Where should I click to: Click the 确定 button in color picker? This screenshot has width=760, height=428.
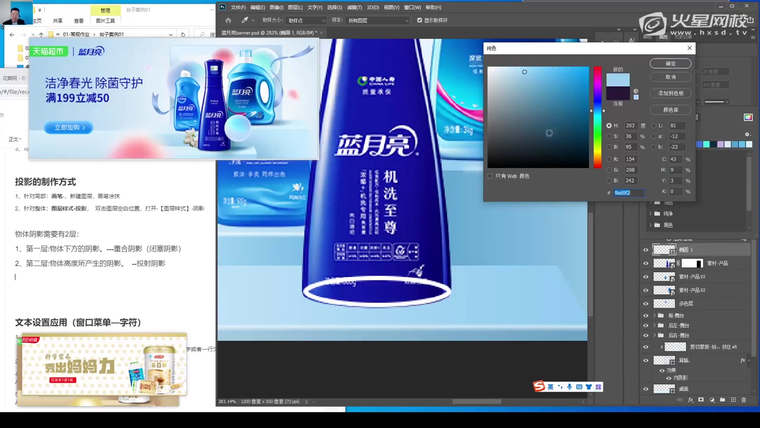(670, 63)
